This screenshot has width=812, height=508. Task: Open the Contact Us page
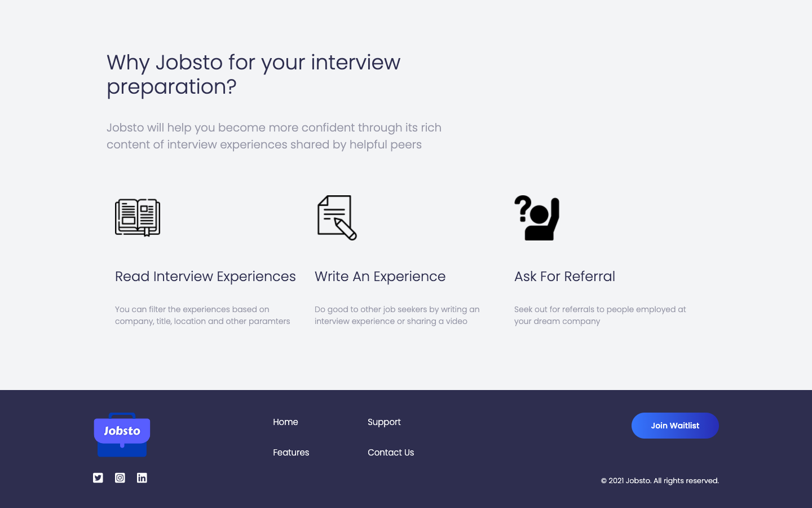(x=391, y=452)
